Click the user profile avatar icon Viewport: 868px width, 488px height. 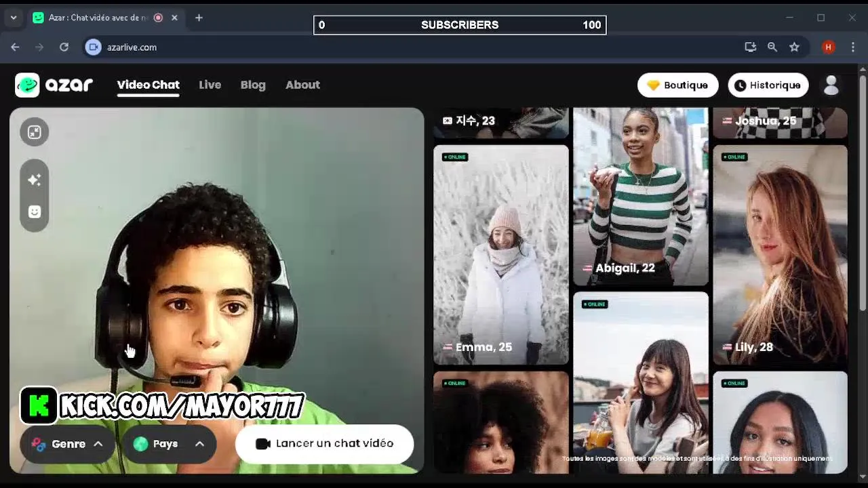(831, 85)
